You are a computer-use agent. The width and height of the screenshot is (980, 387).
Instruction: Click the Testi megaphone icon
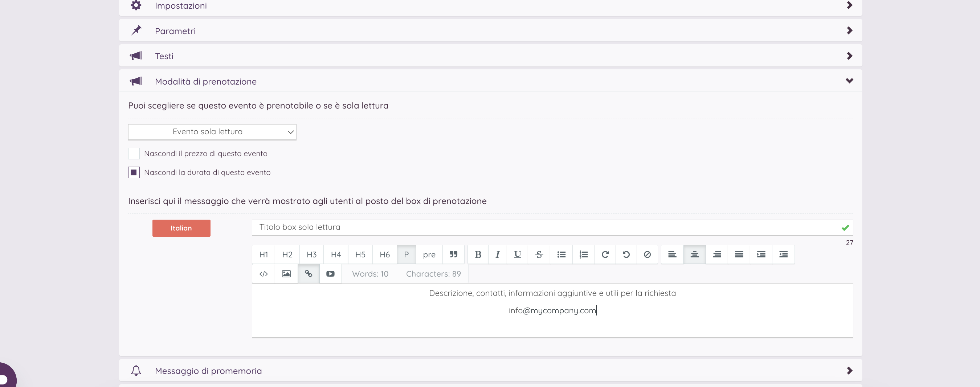pyautogui.click(x=136, y=56)
